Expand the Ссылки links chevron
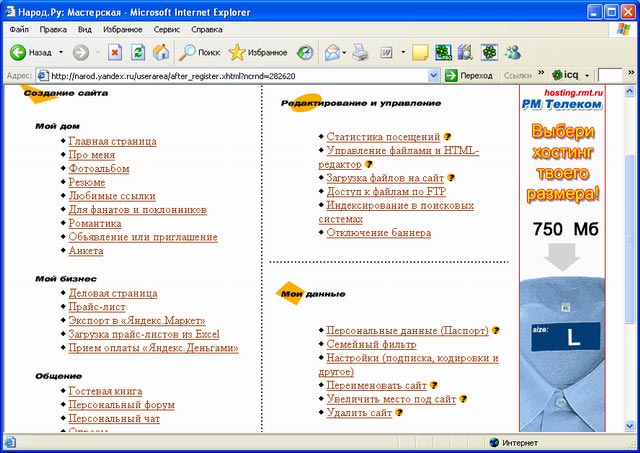The height and width of the screenshot is (453, 640). click(541, 73)
